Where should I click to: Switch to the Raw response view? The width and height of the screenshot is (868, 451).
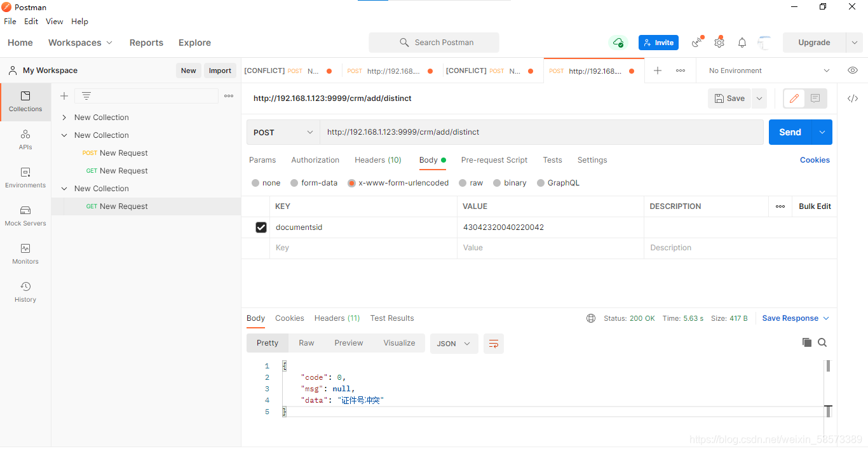click(x=306, y=343)
